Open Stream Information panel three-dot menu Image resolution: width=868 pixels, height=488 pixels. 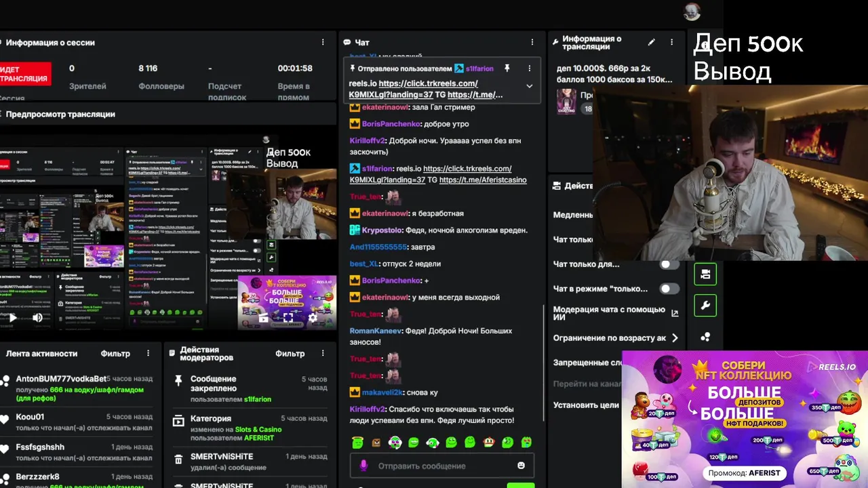pyautogui.click(x=672, y=42)
